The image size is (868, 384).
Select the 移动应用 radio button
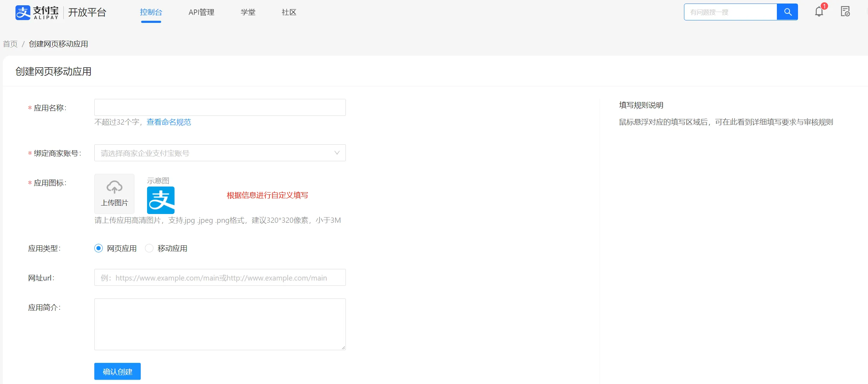149,248
